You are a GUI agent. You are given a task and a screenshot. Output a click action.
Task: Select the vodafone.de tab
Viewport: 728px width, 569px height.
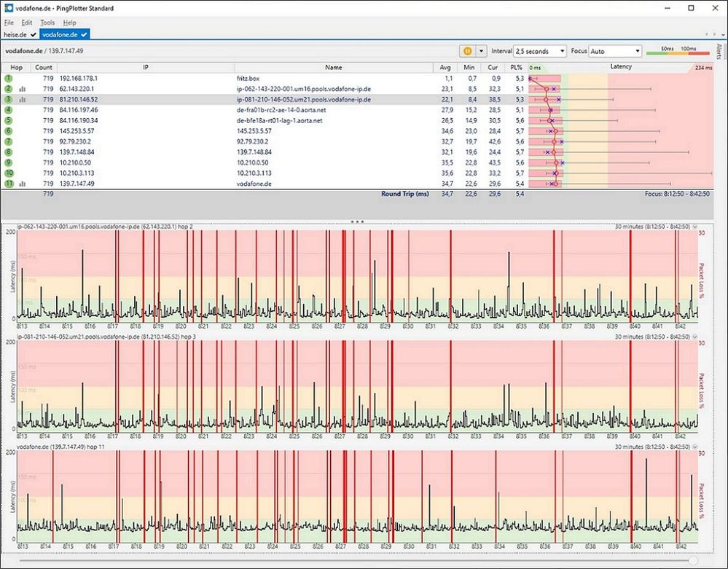pyautogui.click(x=65, y=34)
